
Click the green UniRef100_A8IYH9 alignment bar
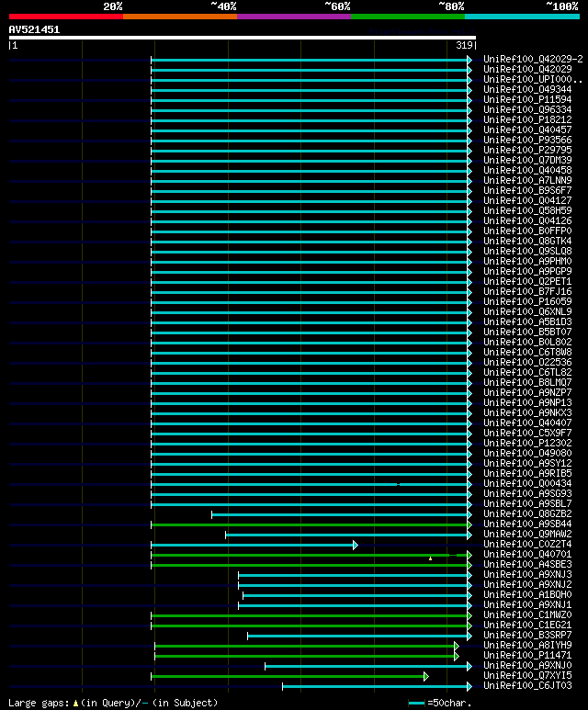[307, 646]
